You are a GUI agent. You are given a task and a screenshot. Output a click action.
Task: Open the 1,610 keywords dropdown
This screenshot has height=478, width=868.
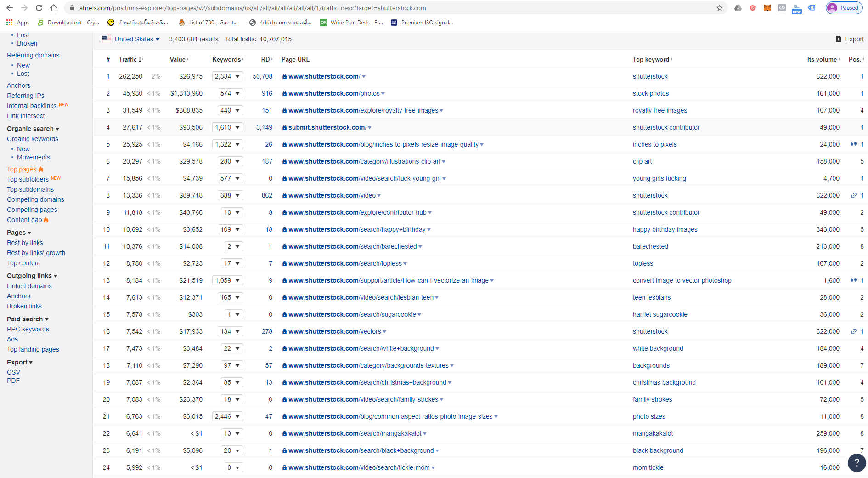click(x=227, y=127)
